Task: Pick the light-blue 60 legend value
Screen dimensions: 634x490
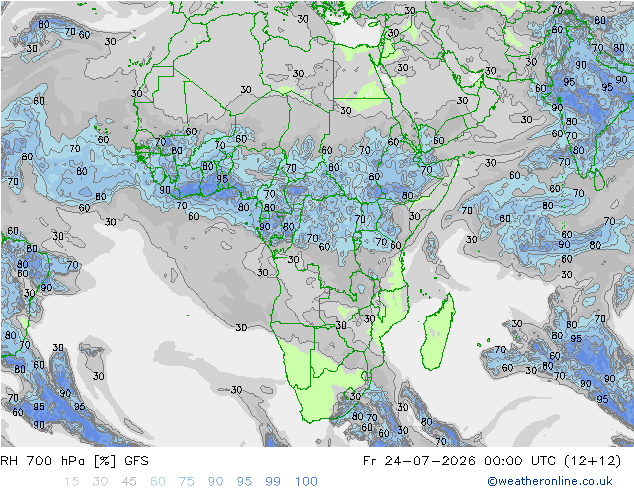Action: click(x=158, y=481)
